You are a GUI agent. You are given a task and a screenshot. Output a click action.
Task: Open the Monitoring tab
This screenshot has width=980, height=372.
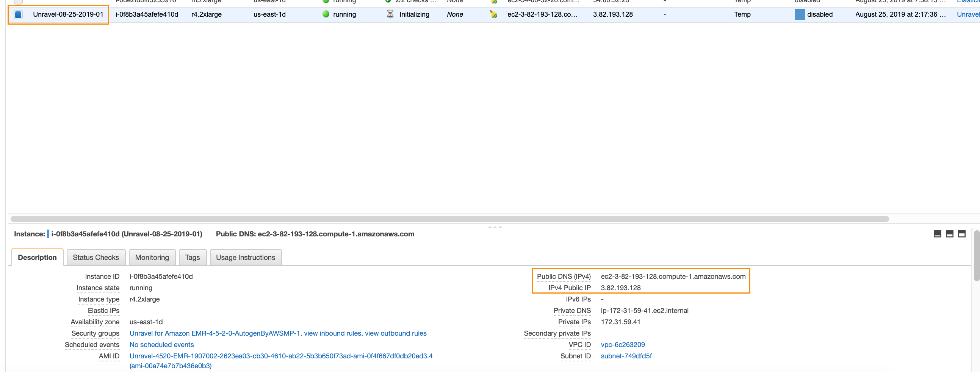[152, 258]
